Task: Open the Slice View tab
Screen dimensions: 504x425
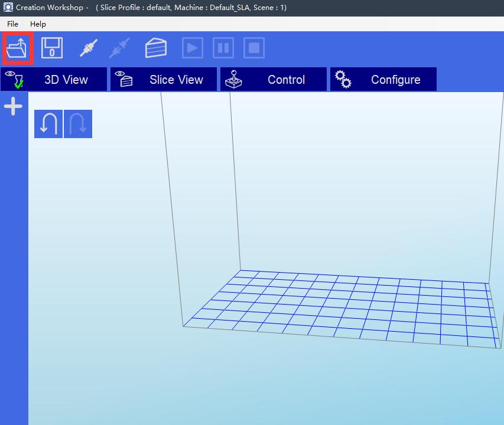Action: pos(164,80)
